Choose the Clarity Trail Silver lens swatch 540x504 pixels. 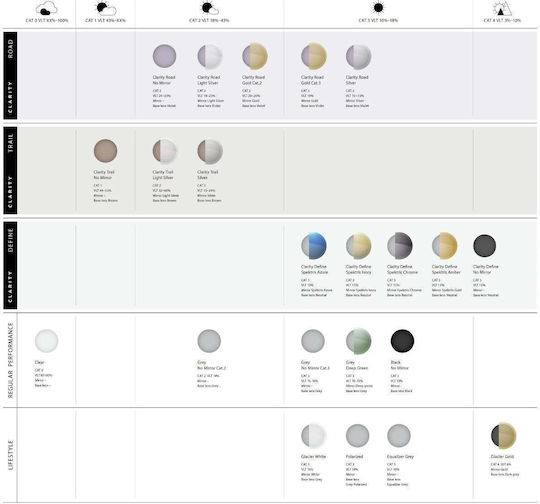pos(210,151)
